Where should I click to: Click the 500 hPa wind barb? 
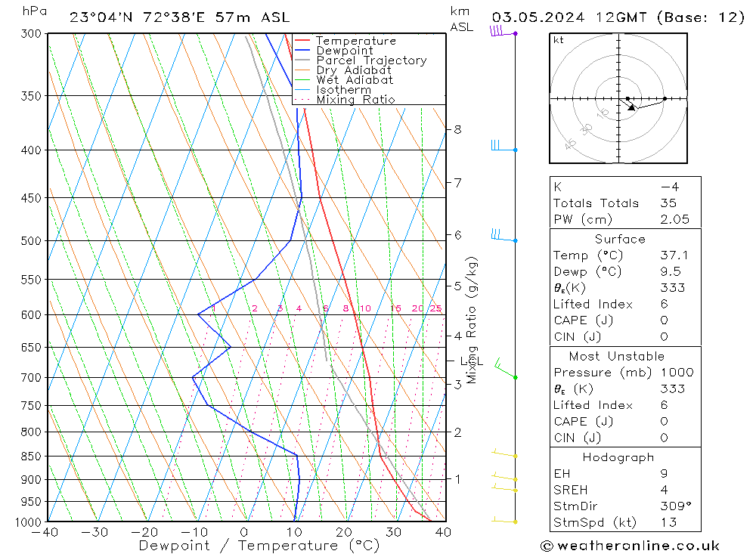(504, 235)
